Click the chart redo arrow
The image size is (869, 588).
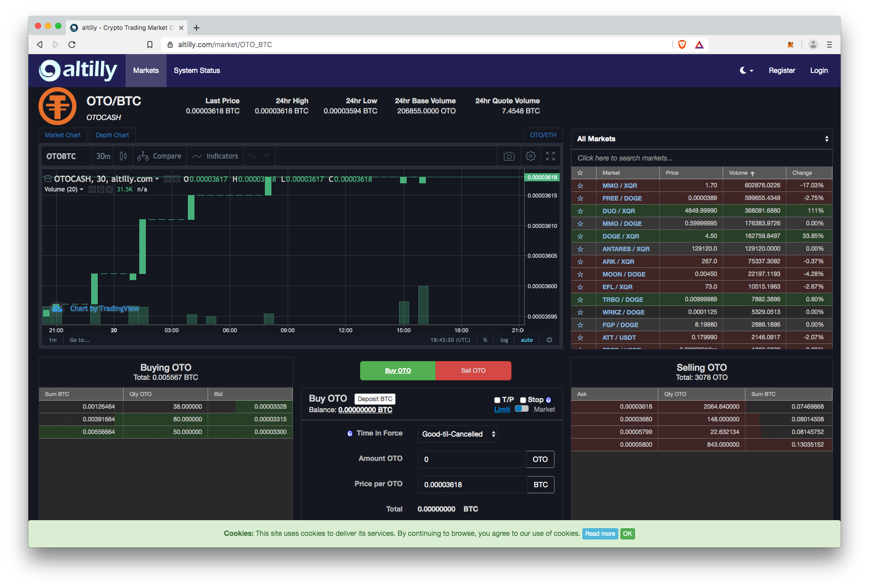pyautogui.click(x=266, y=156)
